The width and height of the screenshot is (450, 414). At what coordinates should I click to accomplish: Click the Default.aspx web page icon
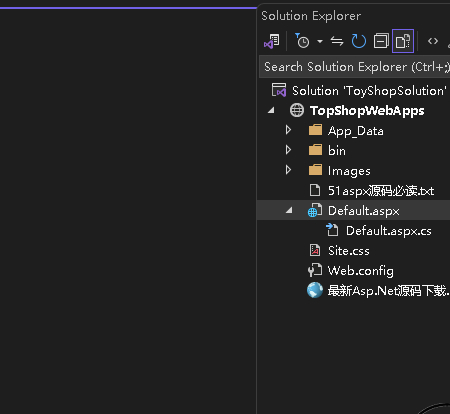click(315, 210)
